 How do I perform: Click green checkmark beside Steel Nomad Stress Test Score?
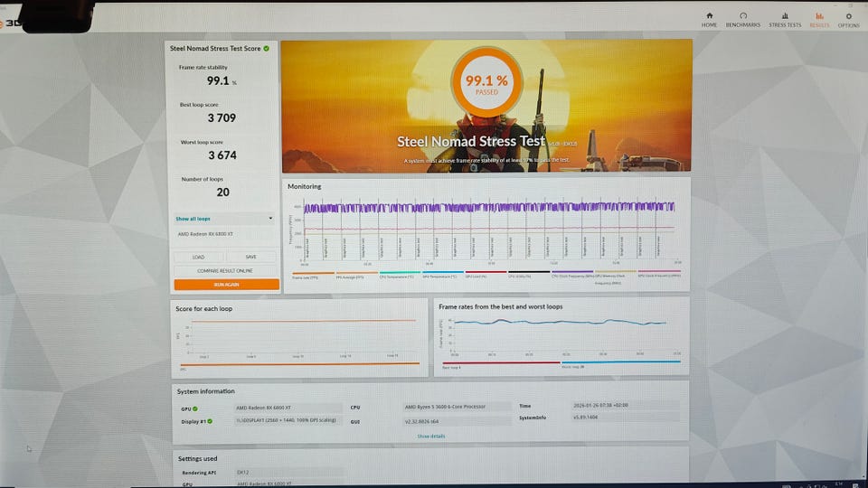(x=266, y=48)
